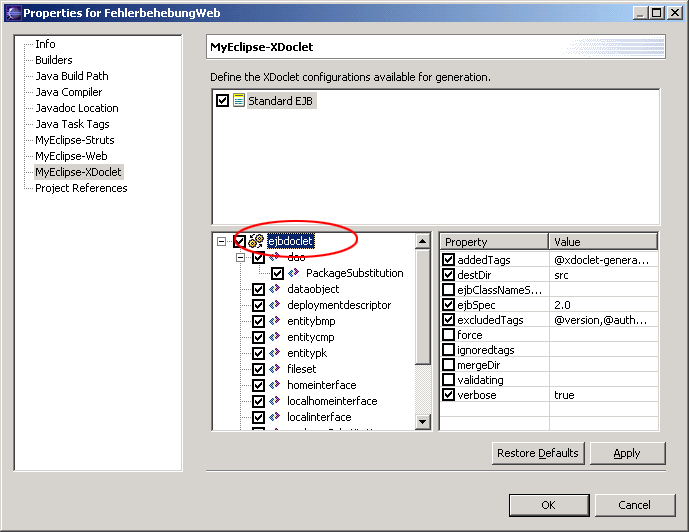Click the entitybmp subtask icon
This screenshot has width=689, height=532.
[274, 321]
